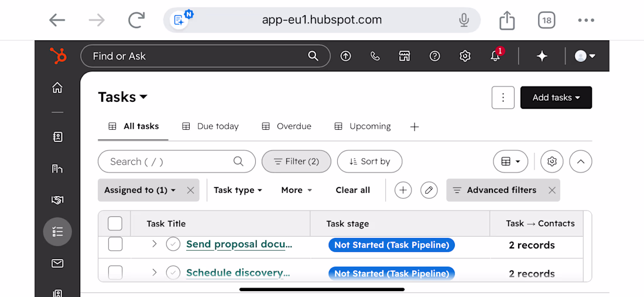Click the HubSpot sprocket logo

pos(57,56)
